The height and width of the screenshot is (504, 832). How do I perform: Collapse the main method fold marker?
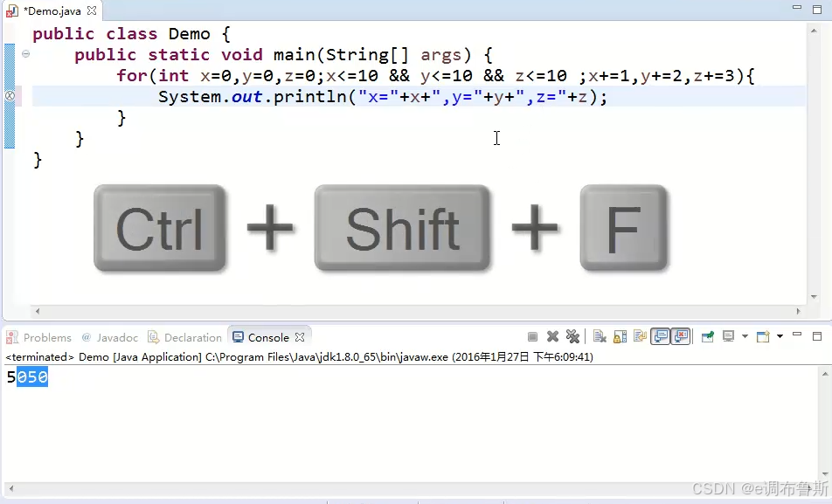(25, 53)
